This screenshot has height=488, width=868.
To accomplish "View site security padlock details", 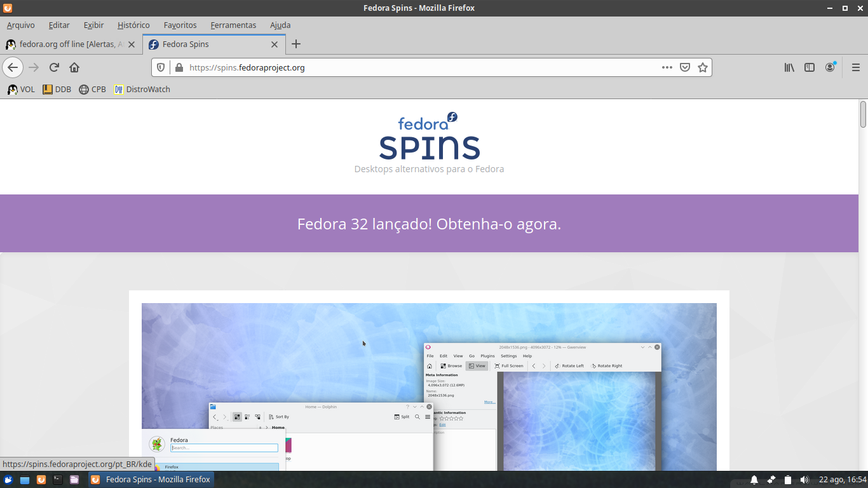I will [179, 67].
